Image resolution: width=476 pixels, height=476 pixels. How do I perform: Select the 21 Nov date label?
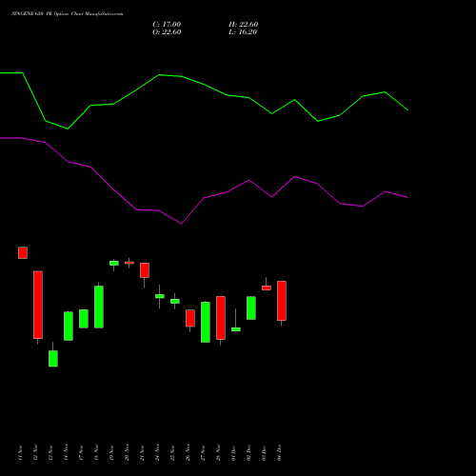[142, 452]
